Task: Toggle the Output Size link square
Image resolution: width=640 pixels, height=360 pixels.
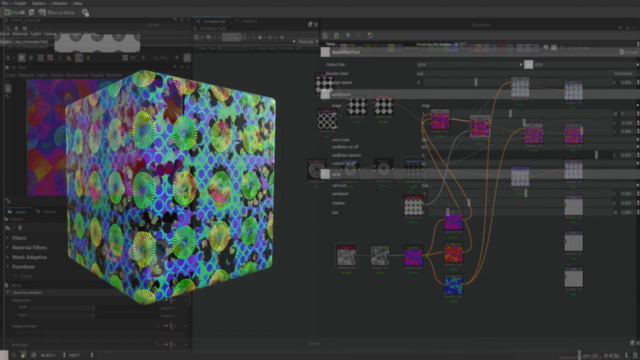Action: (528, 64)
